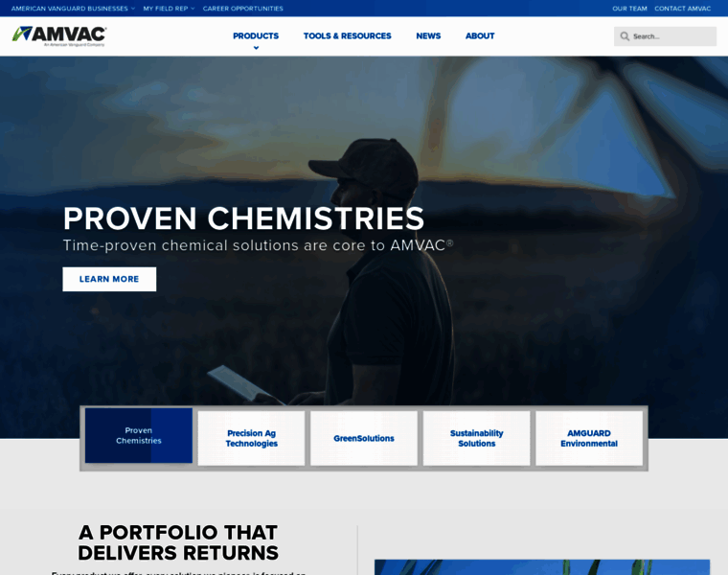Expand the Products menu arrow
The height and width of the screenshot is (575, 728).
point(256,48)
